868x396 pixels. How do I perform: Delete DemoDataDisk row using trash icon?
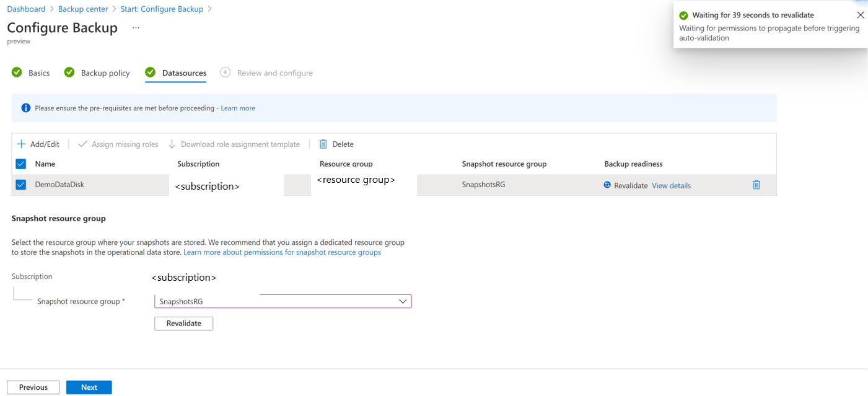point(756,185)
